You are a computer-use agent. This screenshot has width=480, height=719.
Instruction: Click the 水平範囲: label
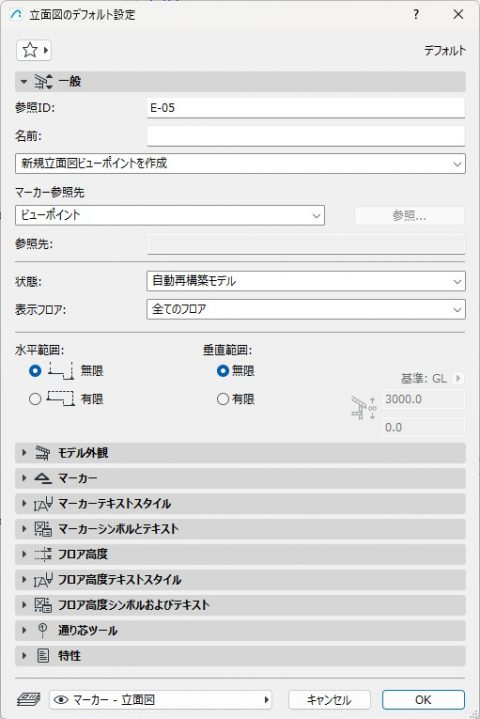pyautogui.click(x=39, y=350)
